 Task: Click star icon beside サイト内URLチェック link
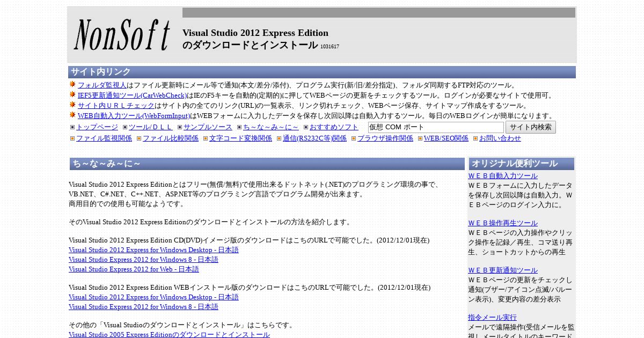(x=72, y=105)
